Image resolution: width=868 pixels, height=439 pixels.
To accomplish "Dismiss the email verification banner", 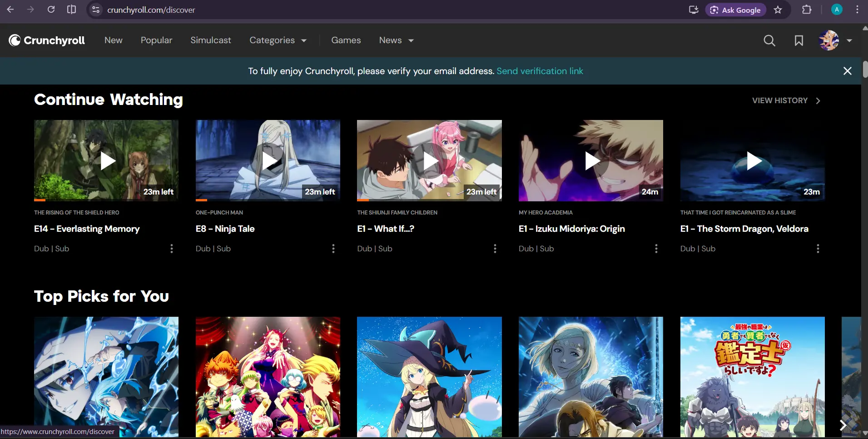I will pyautogui.click(x=847, y=71).
